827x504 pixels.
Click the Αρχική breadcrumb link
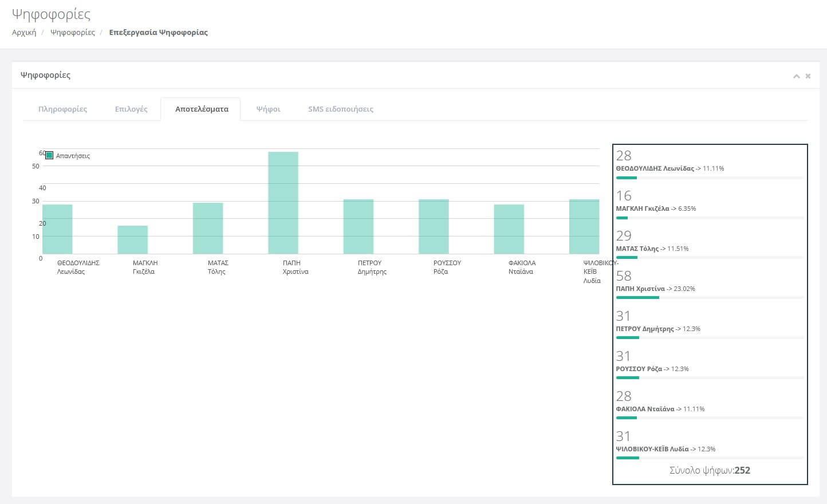click(24, 33)
